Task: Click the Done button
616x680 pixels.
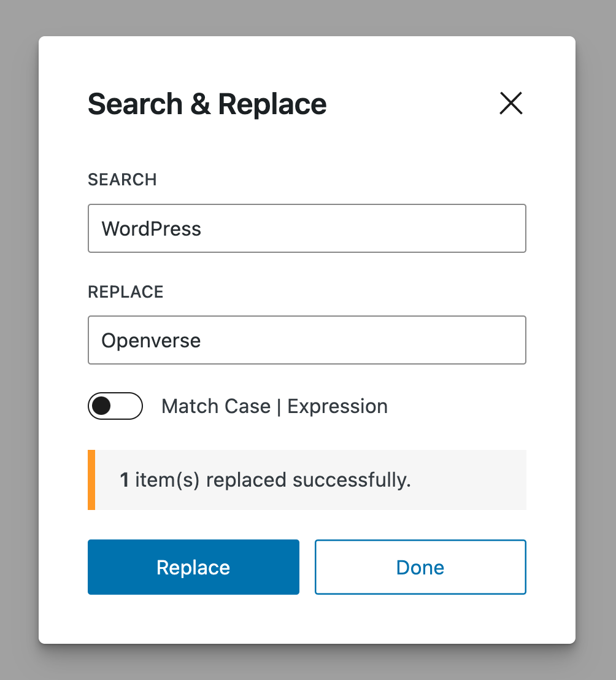Action: [420, 567]
